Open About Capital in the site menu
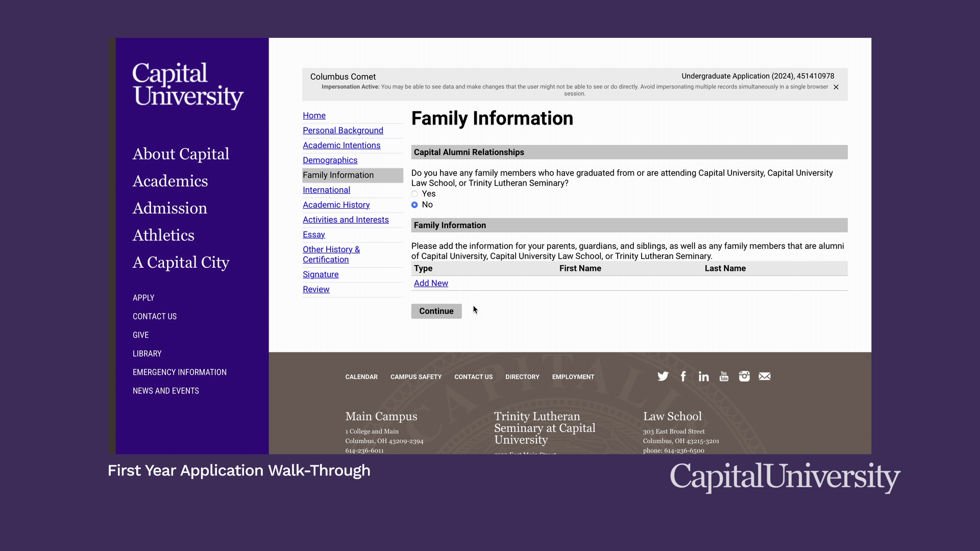The width and height of the screenshot is (980, 551). (181, 154)
